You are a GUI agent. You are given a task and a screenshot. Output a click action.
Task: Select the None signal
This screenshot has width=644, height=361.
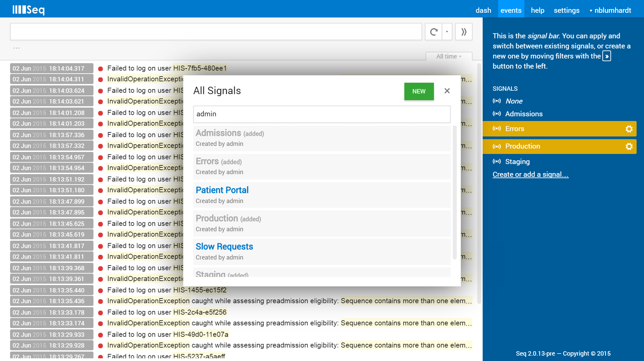tap(514, 101)
